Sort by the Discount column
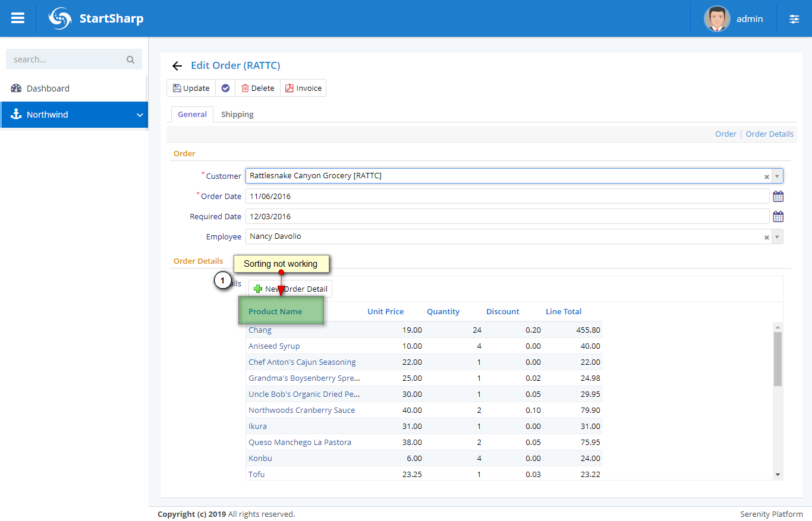812x521 pixels. (x=502, y=311)
